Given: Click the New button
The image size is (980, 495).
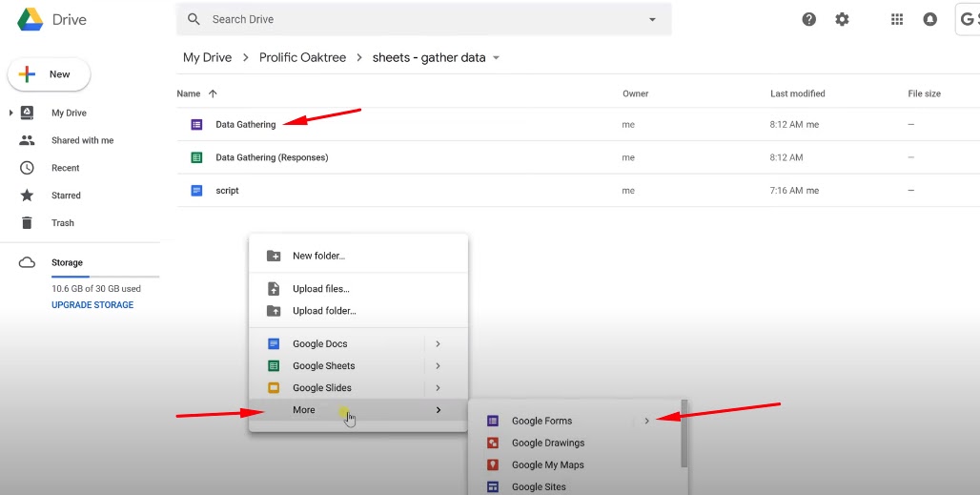Looking at the screenshot, I should pyautogui.click(x=49, y=74).
